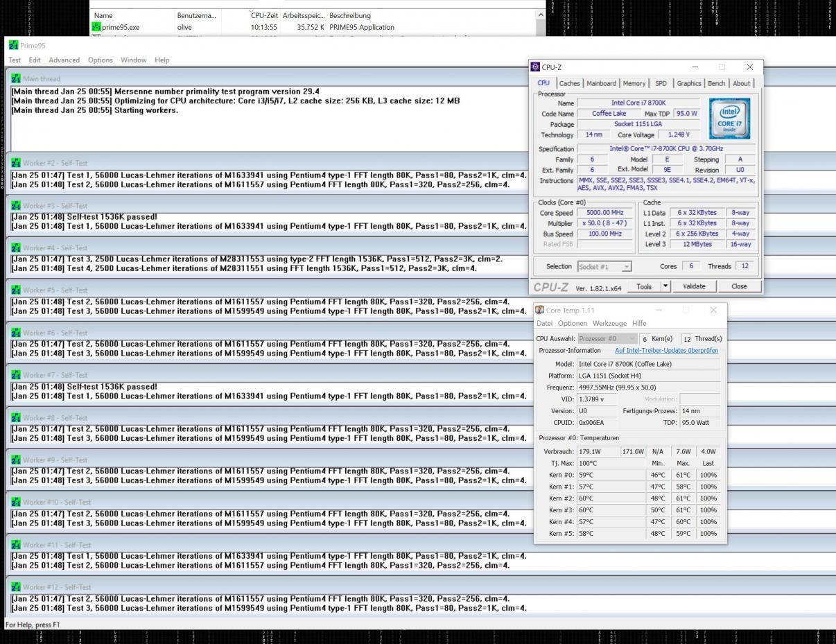Screen dimensions: 836x644
Task: Click the Benutzername column header in Task Manager
Action: point(196,15)
